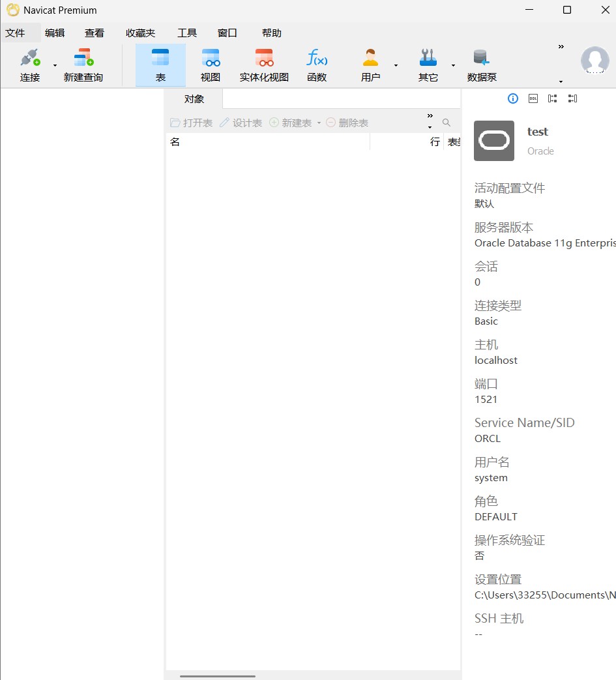The image size is (616, 680).
Task: Expand the User (用户) dropdown arrow
Action: click(396, 65)
